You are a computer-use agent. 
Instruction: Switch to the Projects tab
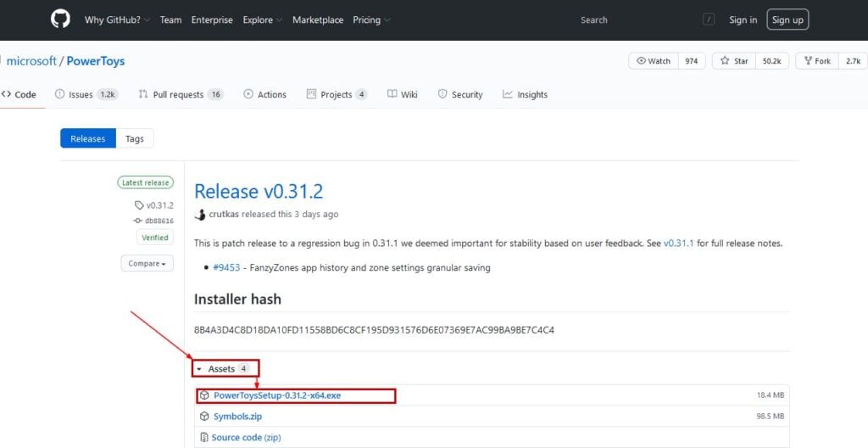(337, 94)
